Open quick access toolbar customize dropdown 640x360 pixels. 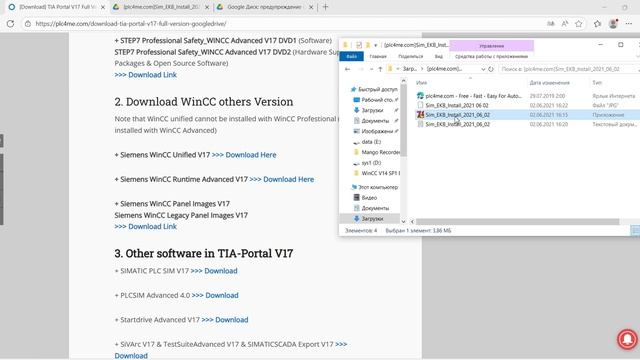tap(376, 45)
